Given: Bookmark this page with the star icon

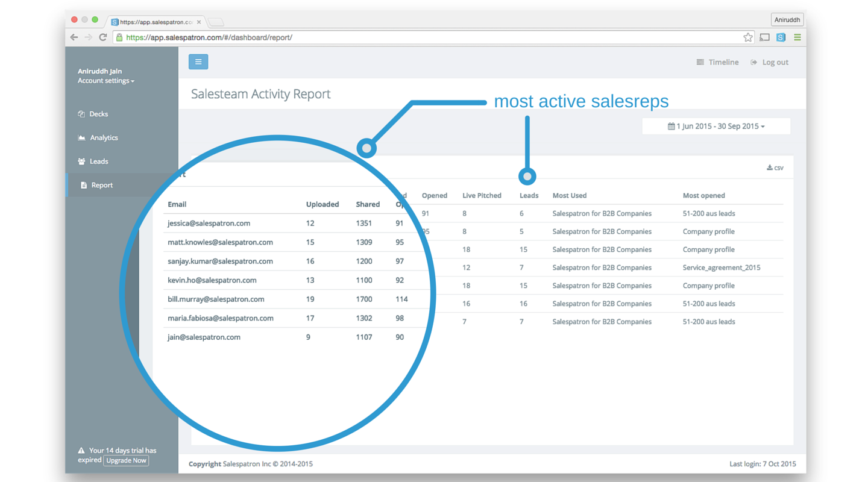Looking at the screenshot, I should [x=748, y=37].
